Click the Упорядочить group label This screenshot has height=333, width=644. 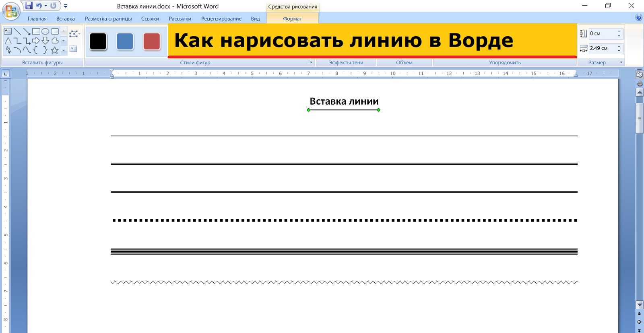tap(505, 62)
